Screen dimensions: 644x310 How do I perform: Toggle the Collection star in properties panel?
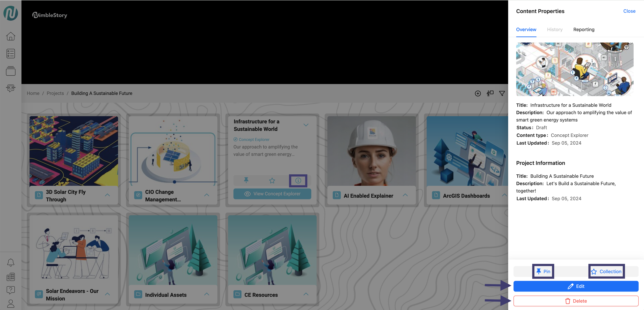pos(606,272)
